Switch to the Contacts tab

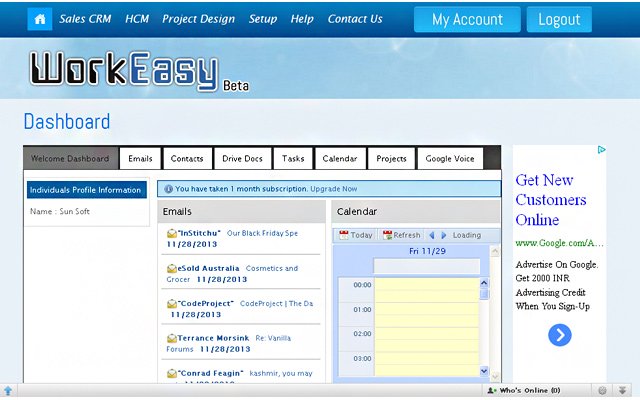tap(187, 158)
